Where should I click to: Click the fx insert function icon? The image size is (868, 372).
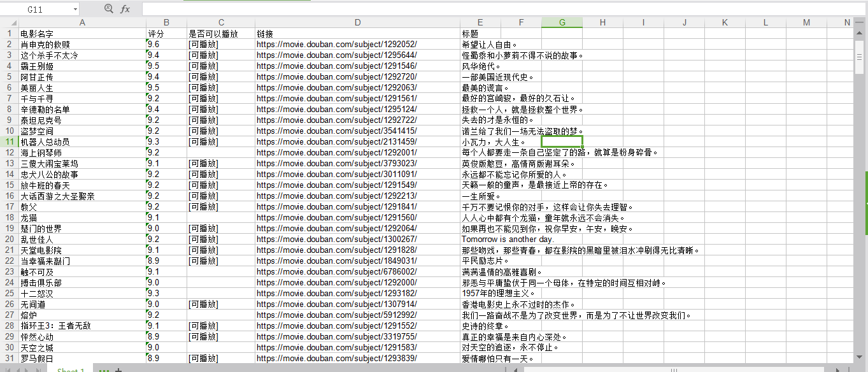point(125,9)
